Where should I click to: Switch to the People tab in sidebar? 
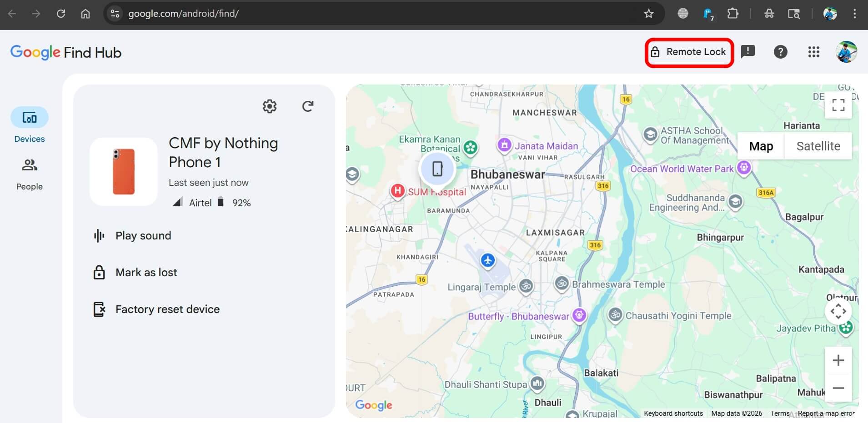point(30,174)
